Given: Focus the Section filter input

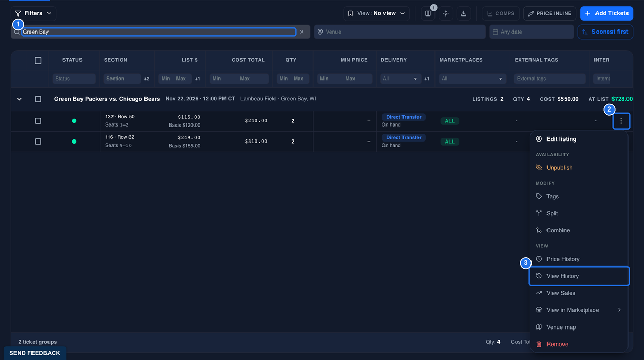Looking at the screenshot, I should [122, 79].
